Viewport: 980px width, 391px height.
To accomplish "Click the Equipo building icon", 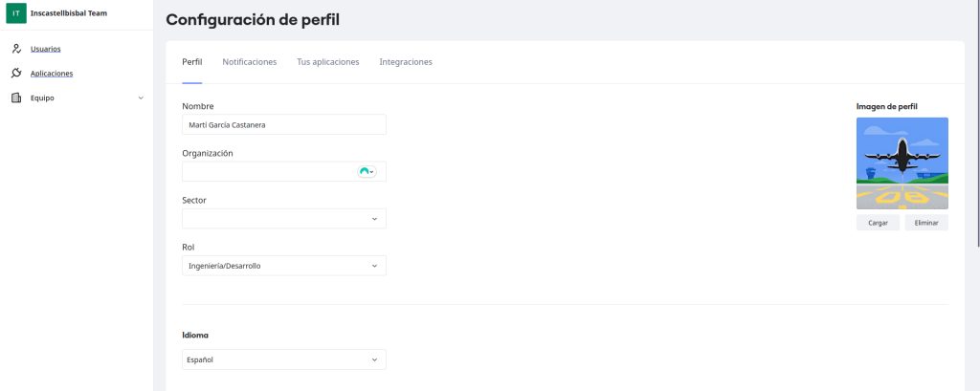I will (x=16, y=97).
